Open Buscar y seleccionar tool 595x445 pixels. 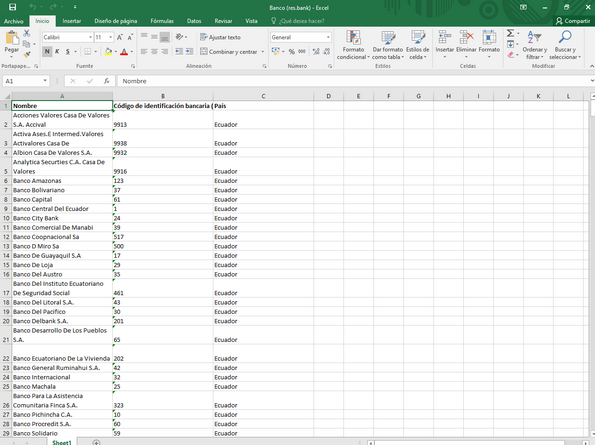pos(565,46)
